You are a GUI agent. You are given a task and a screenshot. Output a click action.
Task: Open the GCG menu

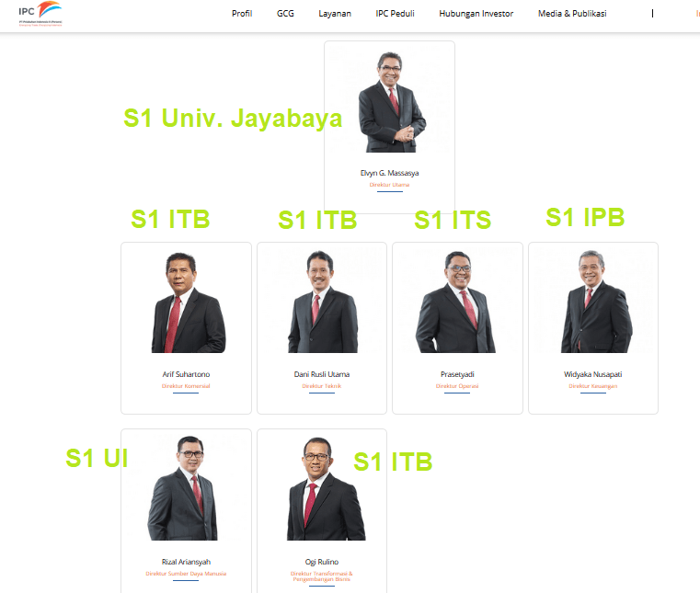click(x=285, y=14)
